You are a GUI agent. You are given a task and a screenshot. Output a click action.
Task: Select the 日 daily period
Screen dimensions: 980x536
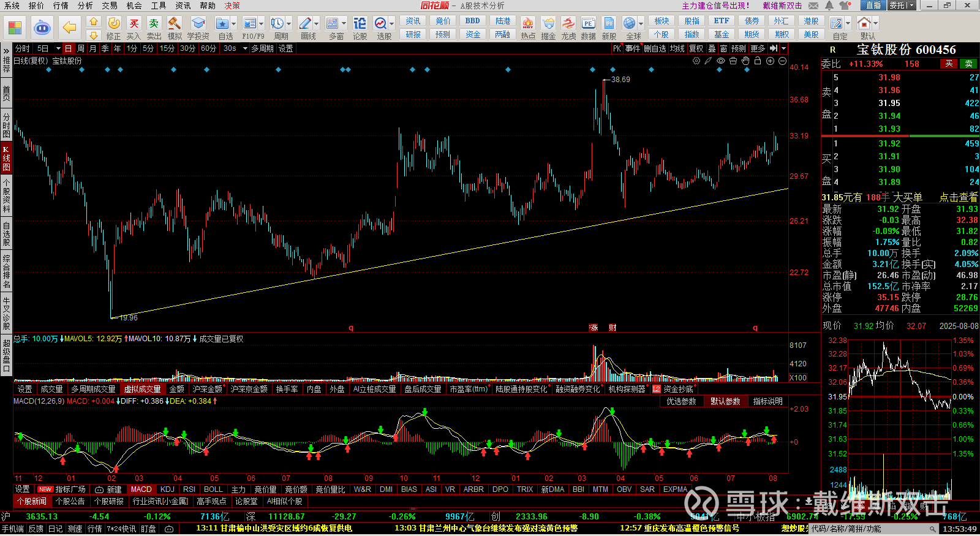click(x=68, y=48)
